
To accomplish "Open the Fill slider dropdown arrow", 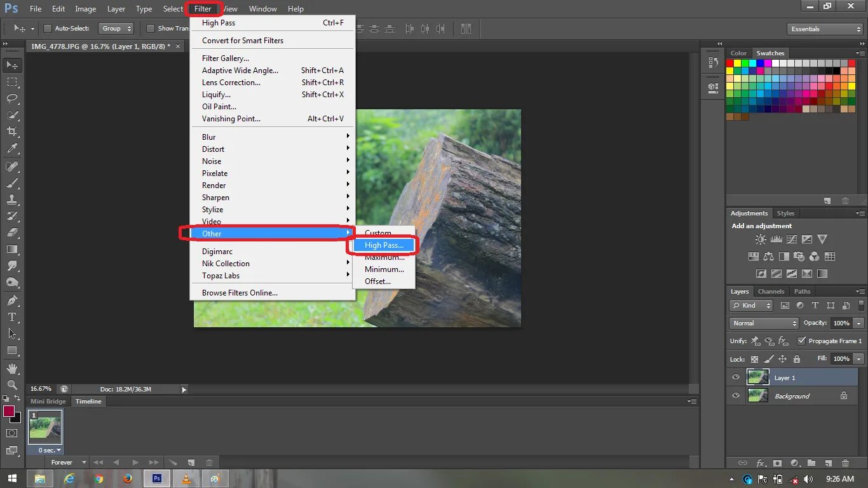I will click(859, 359).
